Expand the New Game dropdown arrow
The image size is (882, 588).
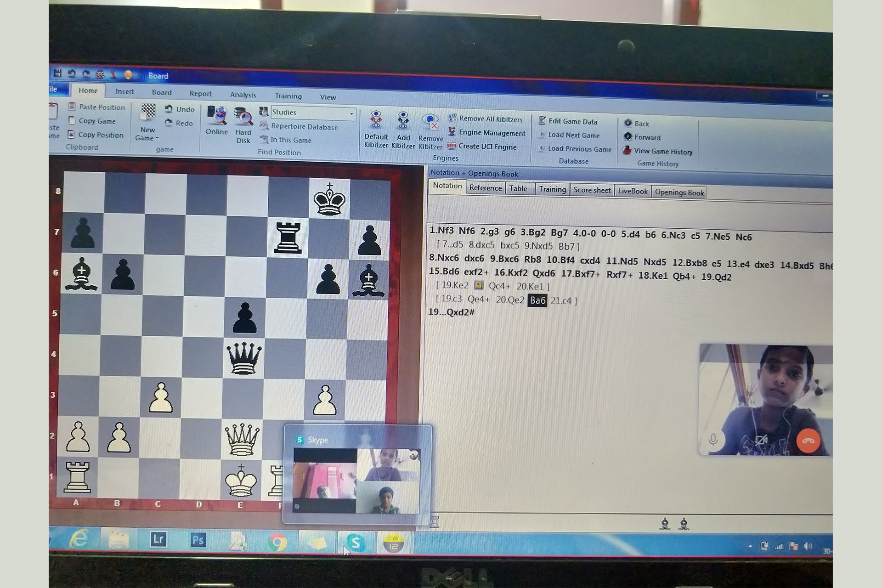(x=157, y=138)
